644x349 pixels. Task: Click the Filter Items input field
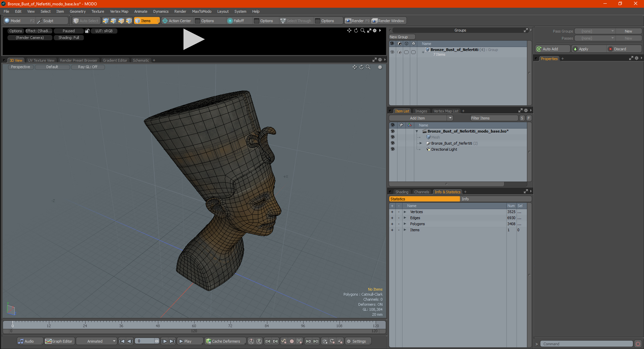(494, 118)
